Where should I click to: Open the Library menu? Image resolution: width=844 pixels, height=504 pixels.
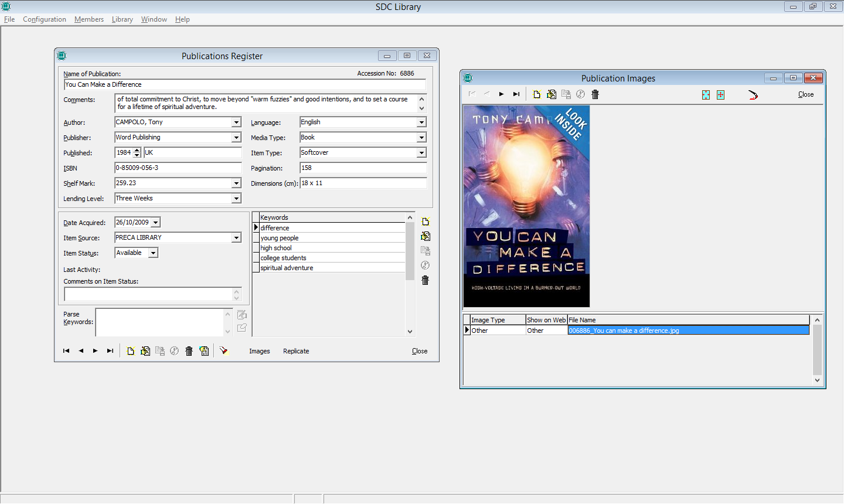122,19
